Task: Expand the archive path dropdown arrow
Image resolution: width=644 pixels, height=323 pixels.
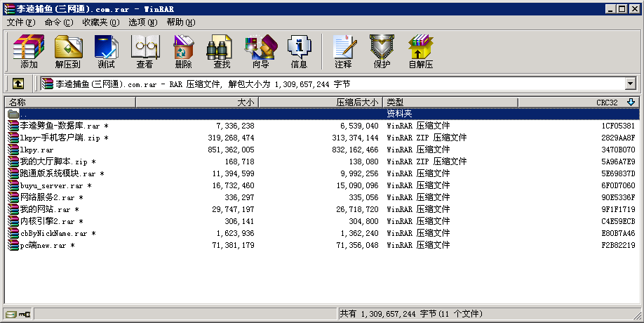Action: [629, 84]
